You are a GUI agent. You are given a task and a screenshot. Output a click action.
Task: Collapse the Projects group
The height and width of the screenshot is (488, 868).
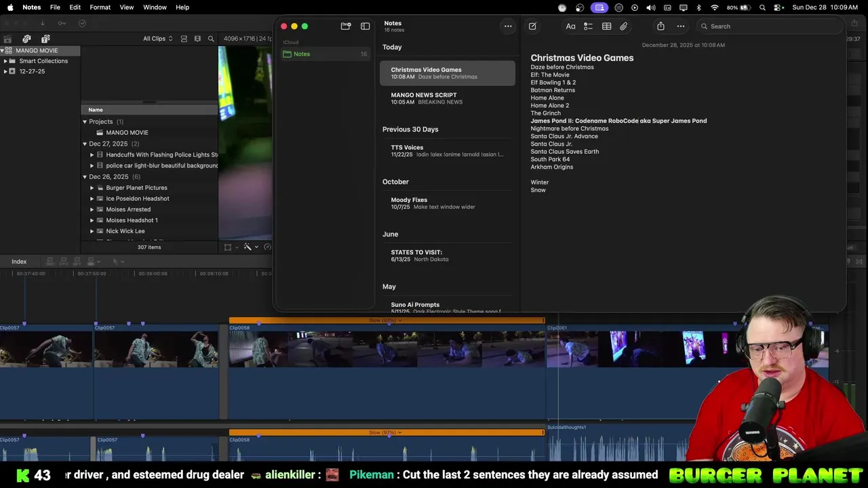coord(85,122)
